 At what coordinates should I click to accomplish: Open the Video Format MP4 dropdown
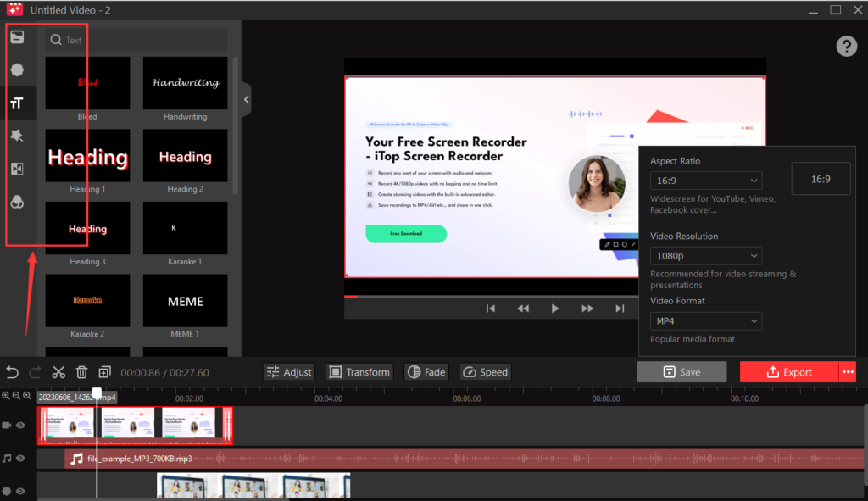click(x=706, y=321)
